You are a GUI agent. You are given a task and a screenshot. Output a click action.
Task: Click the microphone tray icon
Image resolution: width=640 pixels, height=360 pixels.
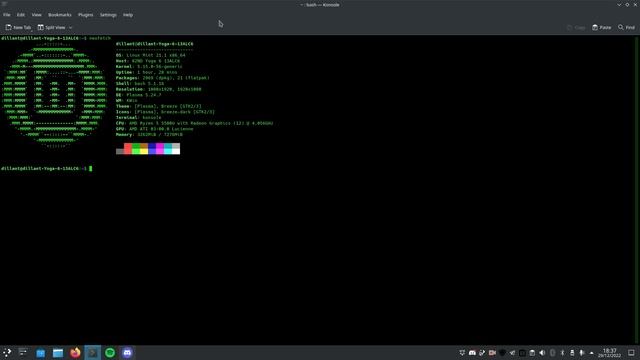(582, 353)
